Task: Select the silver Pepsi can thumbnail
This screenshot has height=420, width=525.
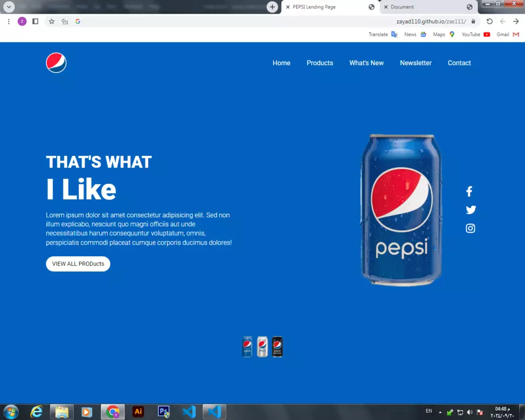Action: (x=262, y=346)
